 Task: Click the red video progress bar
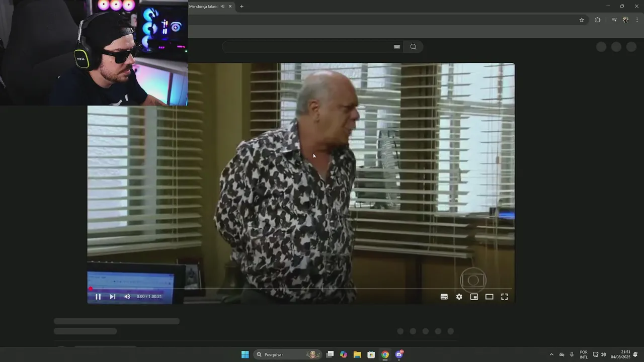(x=301, y=289)
